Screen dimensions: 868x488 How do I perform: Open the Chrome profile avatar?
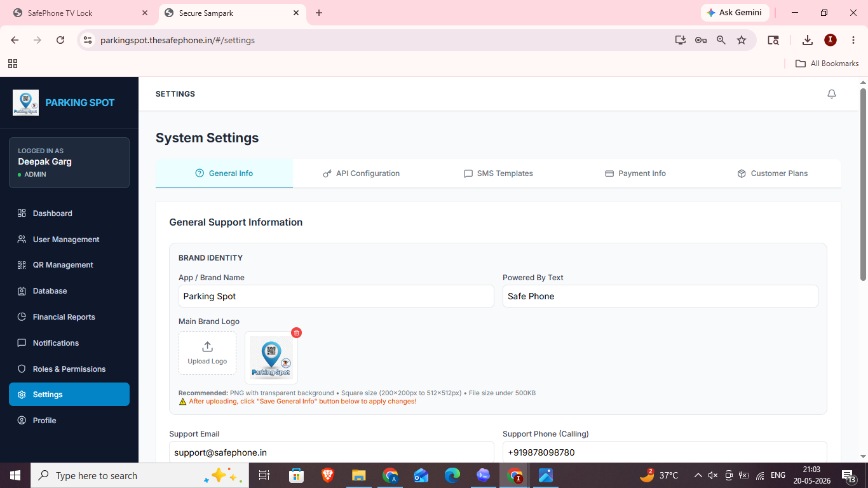tap(831, 40)
